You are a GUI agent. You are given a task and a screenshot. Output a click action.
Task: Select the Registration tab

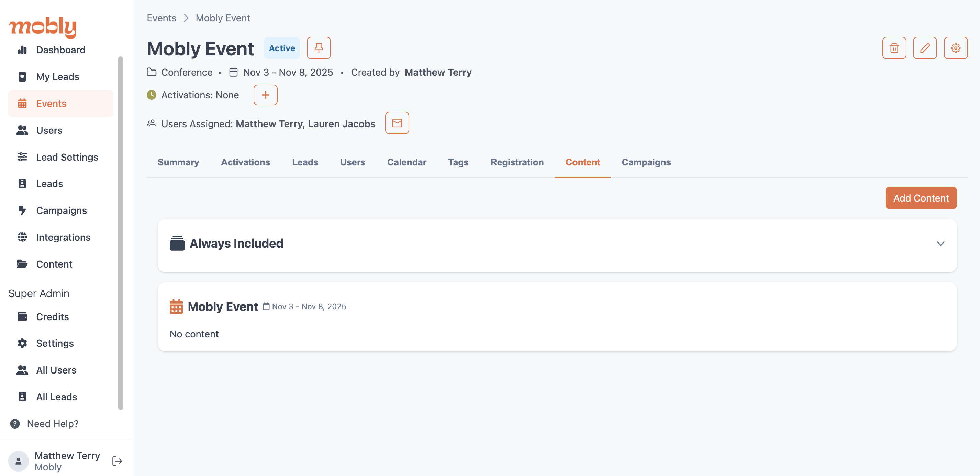pos(517,162)
